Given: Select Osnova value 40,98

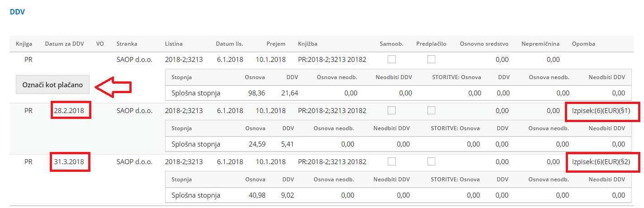Looking at the screenshot, I should pos(256,195).
